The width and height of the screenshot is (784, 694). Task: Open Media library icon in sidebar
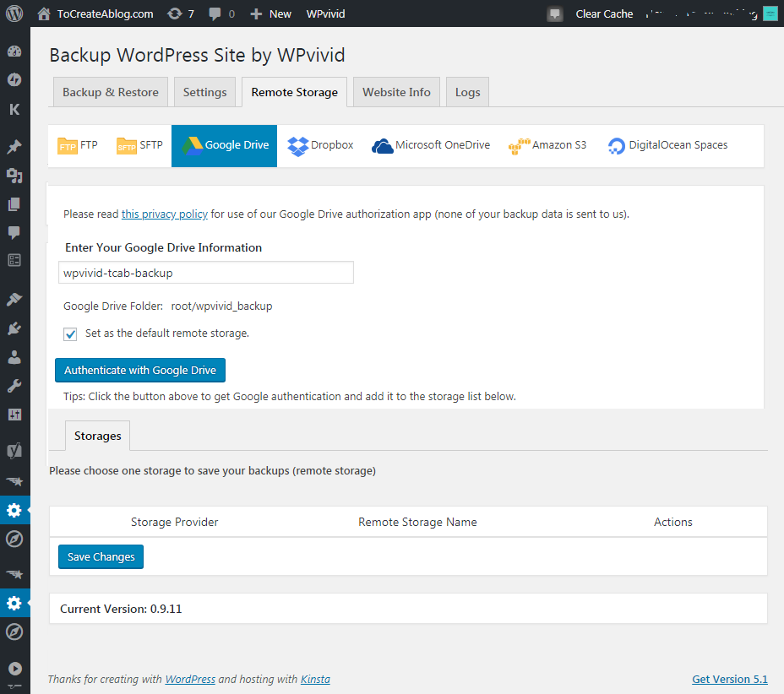14,176
